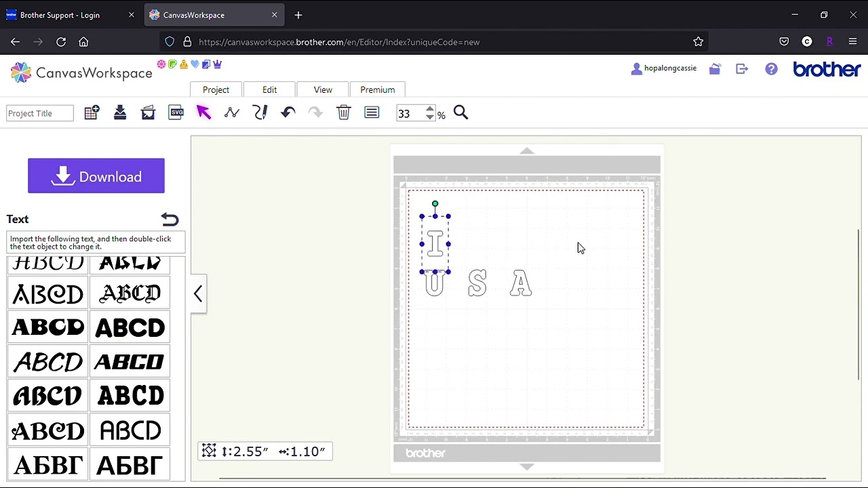Open a new browser tab
The height and width of the screenshot is (488, 868).
pos(298,15)
